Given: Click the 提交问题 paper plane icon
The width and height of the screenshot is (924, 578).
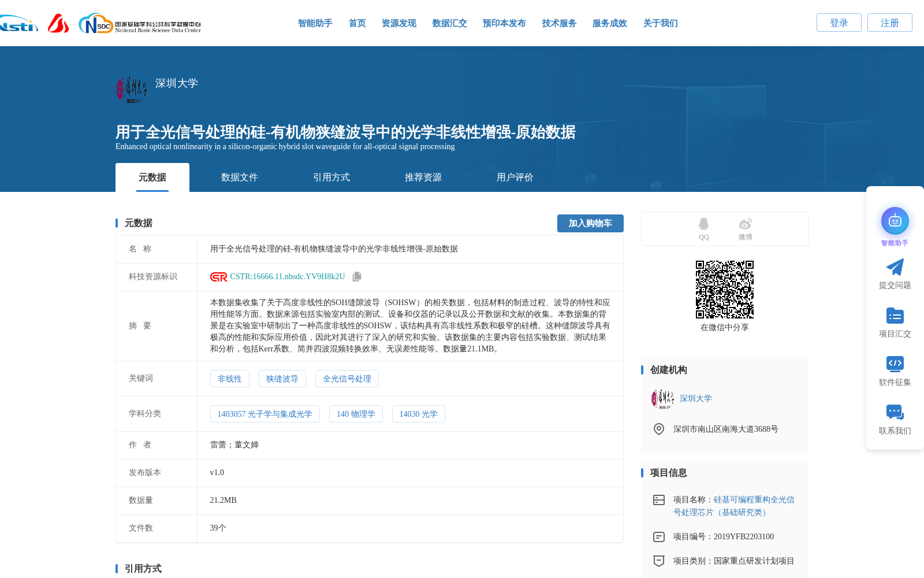Looking at the screenshot, I should (x=895, y=267).
